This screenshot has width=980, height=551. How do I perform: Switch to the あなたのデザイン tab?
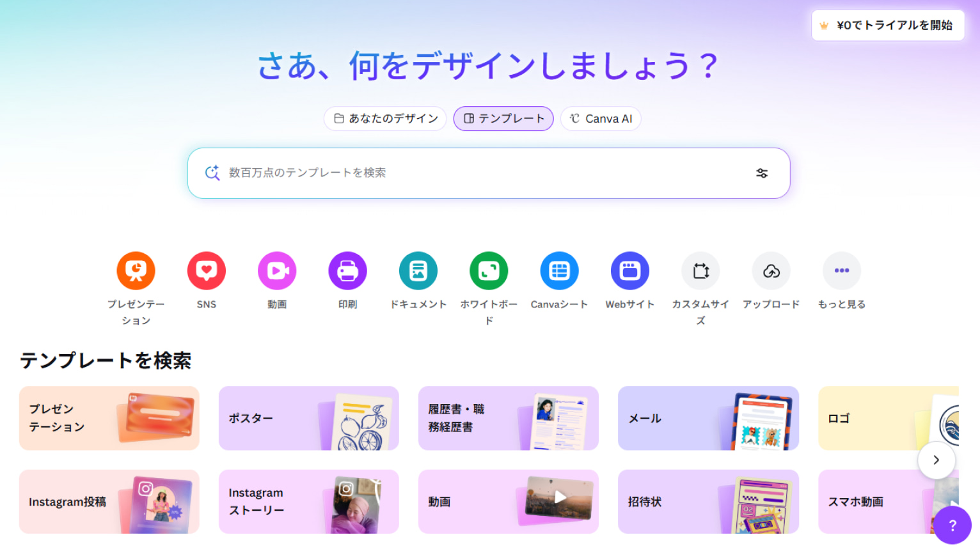pos(384,118)
